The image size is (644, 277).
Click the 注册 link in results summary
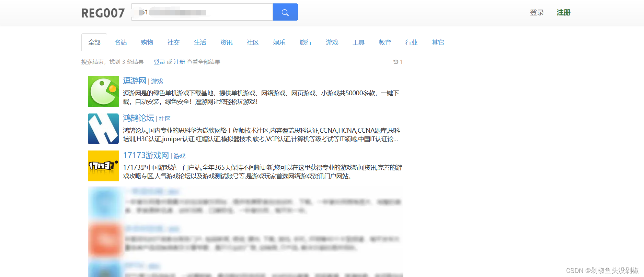pyautogui.click(x=180, y=62)
